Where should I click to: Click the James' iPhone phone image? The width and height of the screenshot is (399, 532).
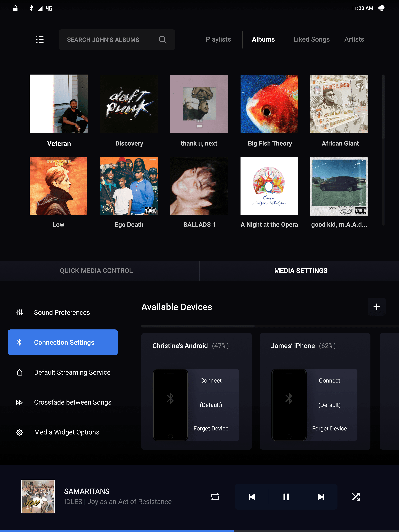point(289,405)
